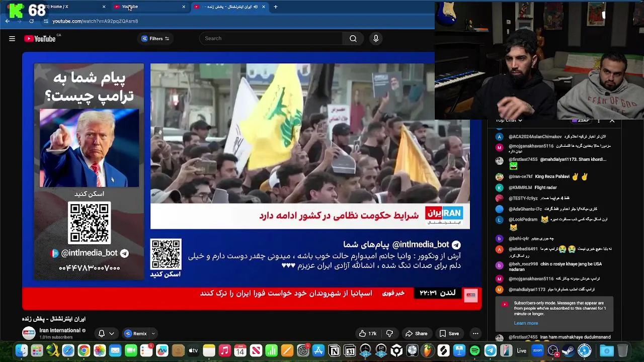This screenshot has width=644, height=362.
Task: Open Freeform from the Dock
Action: [x=162, y=350]
